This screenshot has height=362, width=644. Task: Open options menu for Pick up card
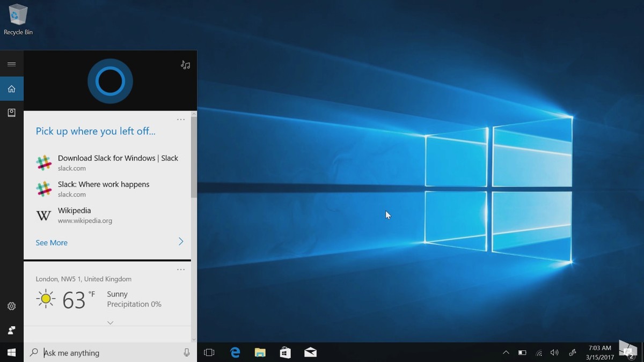coord(181,119)
